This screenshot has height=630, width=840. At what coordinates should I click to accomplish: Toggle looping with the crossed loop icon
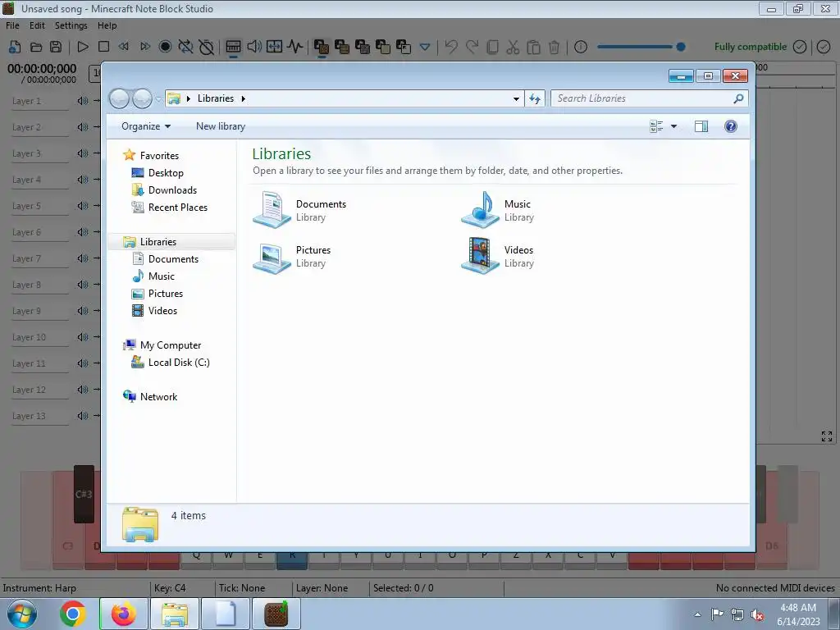pos(185,47)
